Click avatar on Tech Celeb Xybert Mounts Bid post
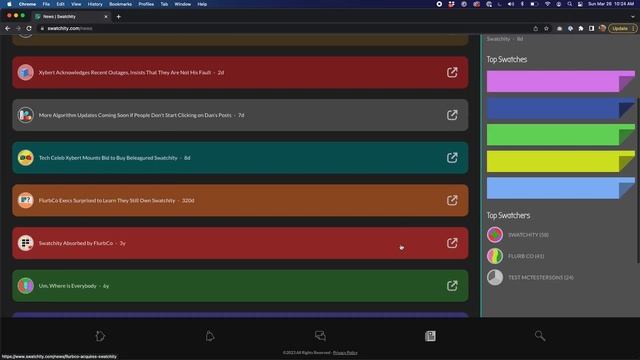 (25, 158)
